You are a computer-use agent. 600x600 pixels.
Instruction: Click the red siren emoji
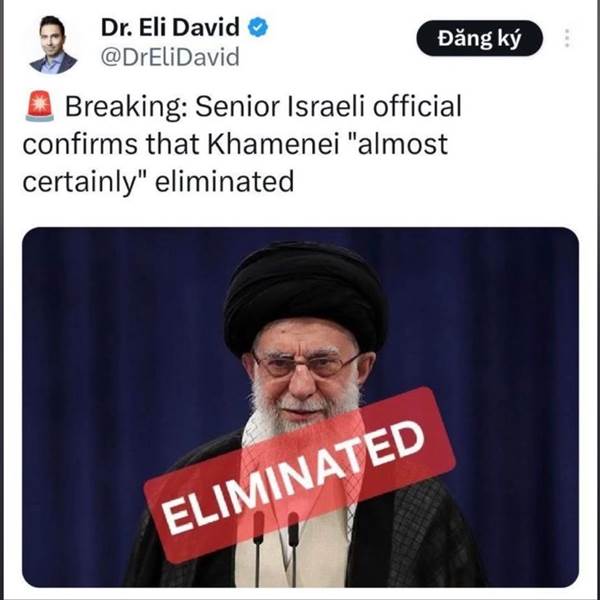(x=40, y=106)
